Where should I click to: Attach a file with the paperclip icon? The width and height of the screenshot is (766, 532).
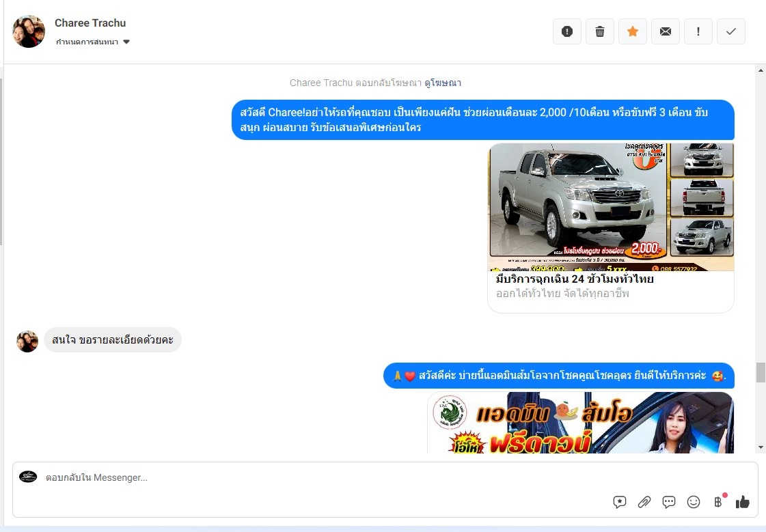[x=644, y=502]
